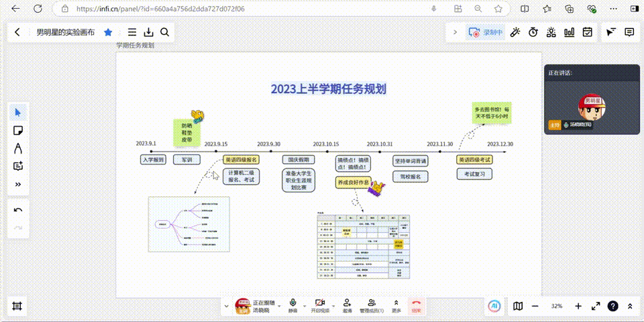Select the 入学报到 timeline box
This screenshot has height=322, width=644.
pos(153,160)
